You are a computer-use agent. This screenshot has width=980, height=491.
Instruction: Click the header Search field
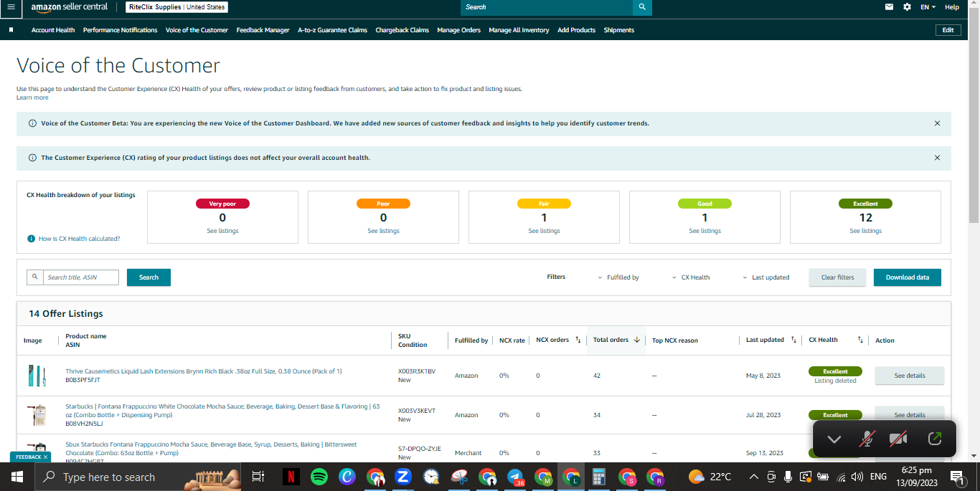click(547, 7)
